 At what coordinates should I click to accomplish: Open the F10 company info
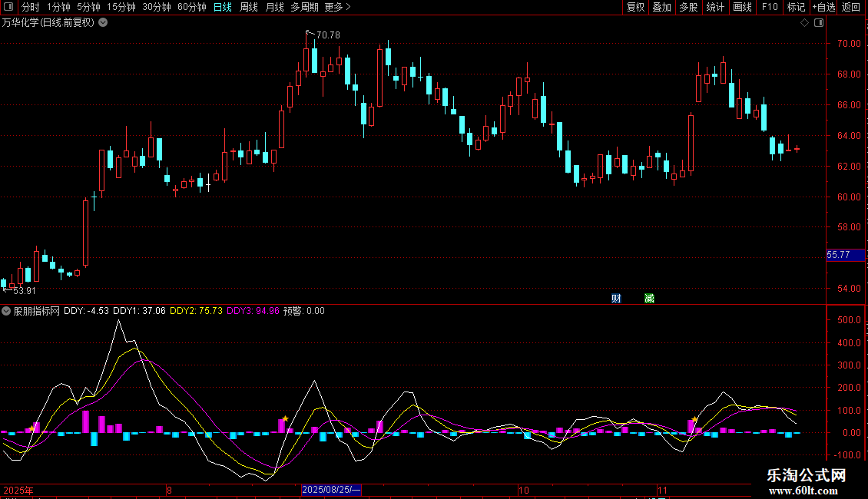[x=770, y=7]
